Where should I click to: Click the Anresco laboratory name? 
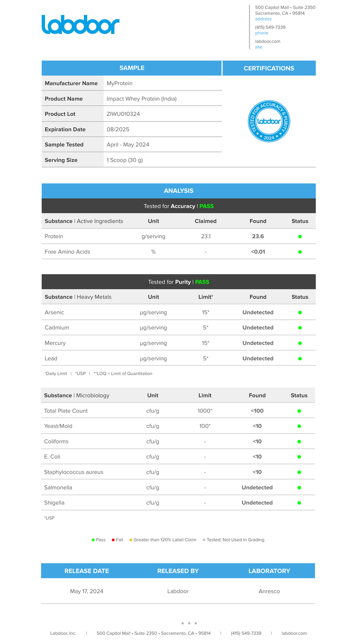(x=269, y=591)
